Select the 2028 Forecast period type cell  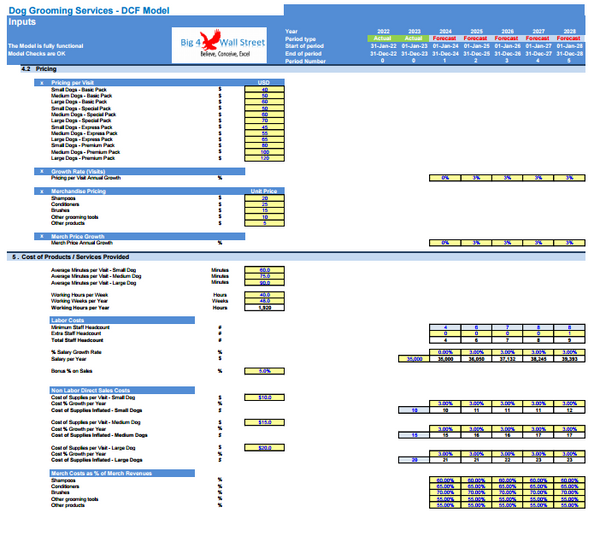568,39
